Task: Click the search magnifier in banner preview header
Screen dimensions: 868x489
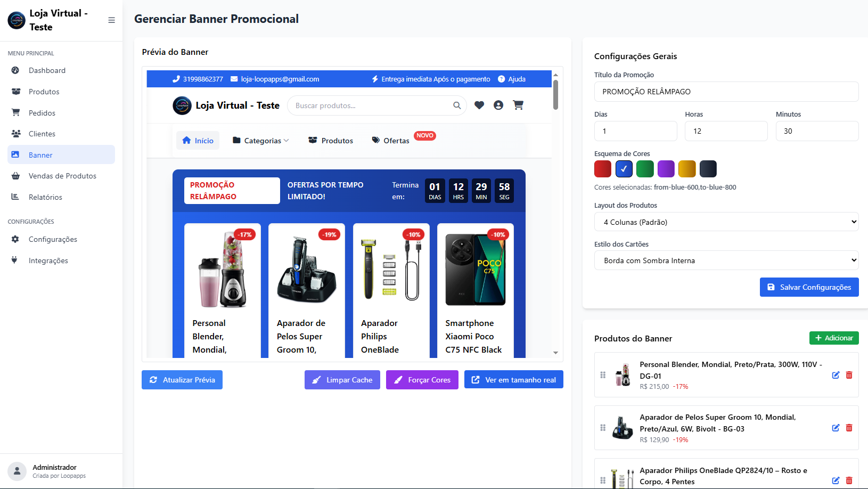Action: [457, 105]
